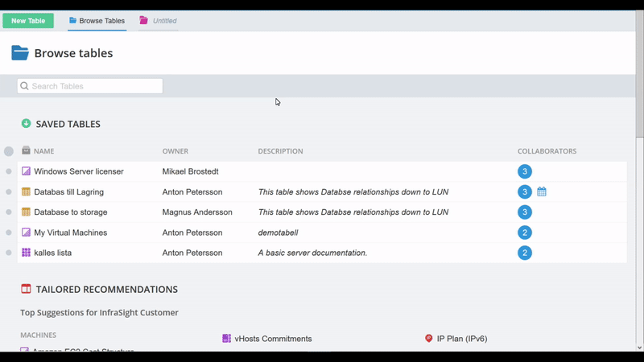Click owner Mikael Brostedt
Viewport: 644px width, 362px height.
tap(190, 171)
